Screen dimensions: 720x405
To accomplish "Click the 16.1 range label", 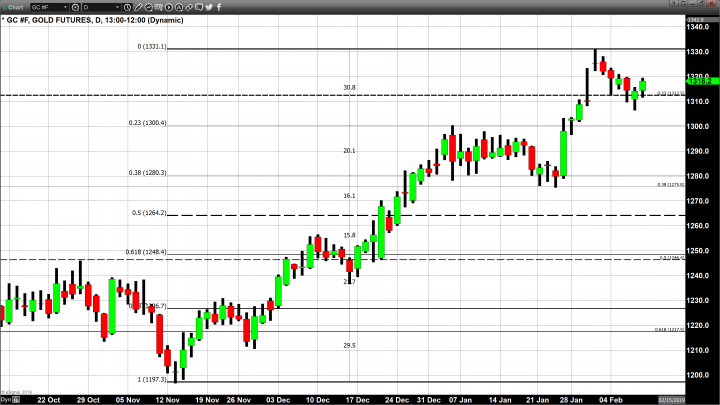I will (349, 196).
